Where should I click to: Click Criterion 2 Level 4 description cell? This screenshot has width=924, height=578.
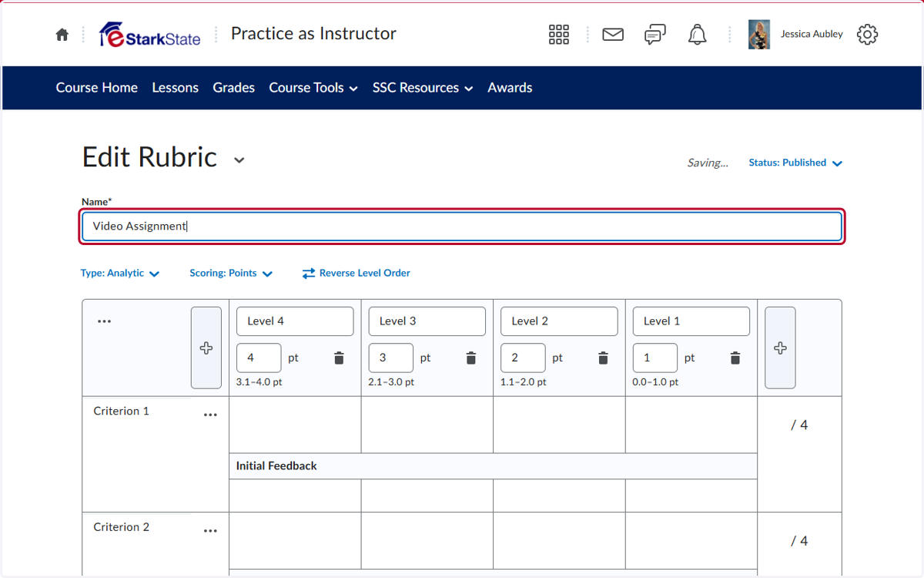[295, 541]
